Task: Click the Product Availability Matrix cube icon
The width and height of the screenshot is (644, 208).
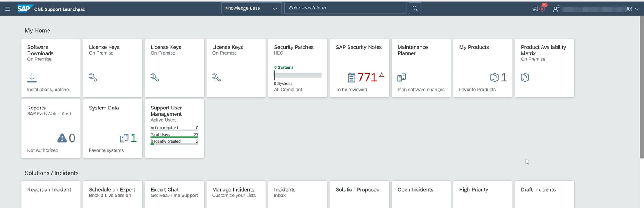Action: [x=525, y=78]
